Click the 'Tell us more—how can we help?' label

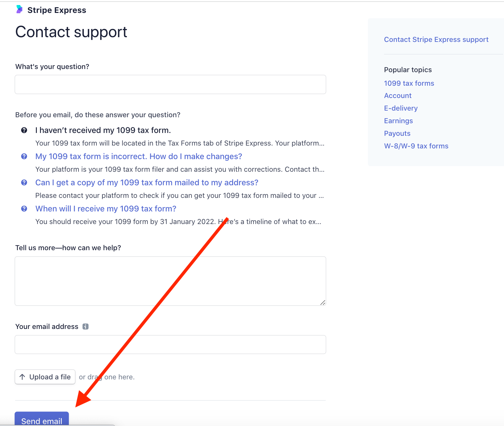(68, 248)
